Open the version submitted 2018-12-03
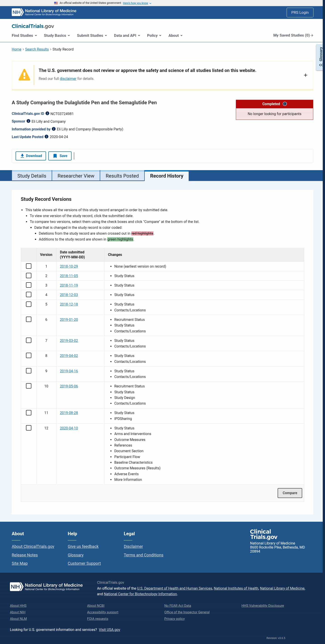 [x=69, y=295]
